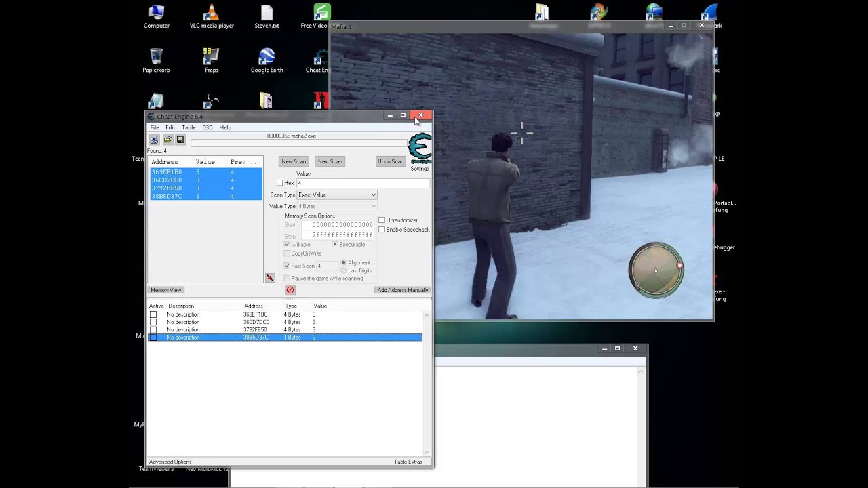The height and width of the screenshot is (488, 868).
Task: Open Value Type 4 Bytes dropdown
Action: click(337, 206)
